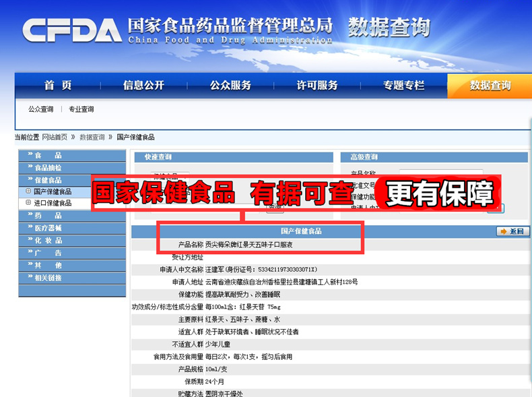Expand the 国产保健食品 tree node

pyautogui.click(x=28, y=192)
